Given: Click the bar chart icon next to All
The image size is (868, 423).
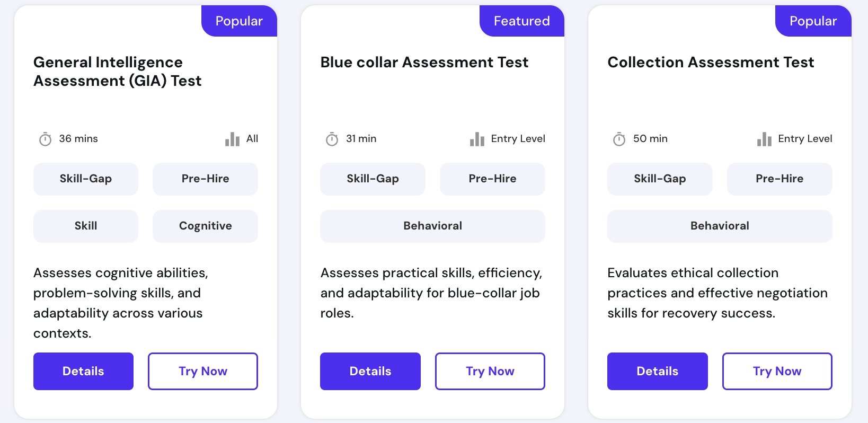Looking at the screenshot, I should coord(232,139).
